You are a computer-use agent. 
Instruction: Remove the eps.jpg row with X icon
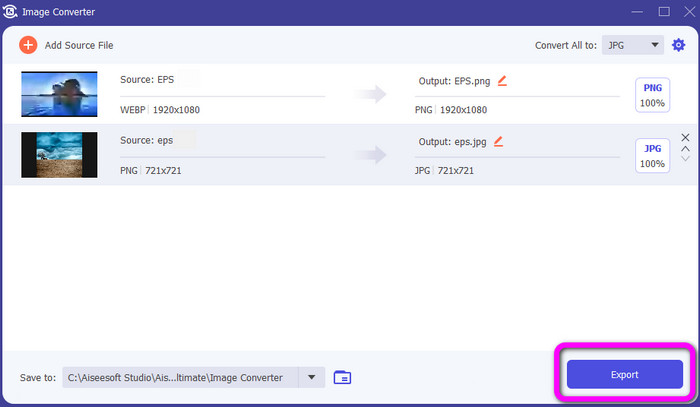click(685, 138)
